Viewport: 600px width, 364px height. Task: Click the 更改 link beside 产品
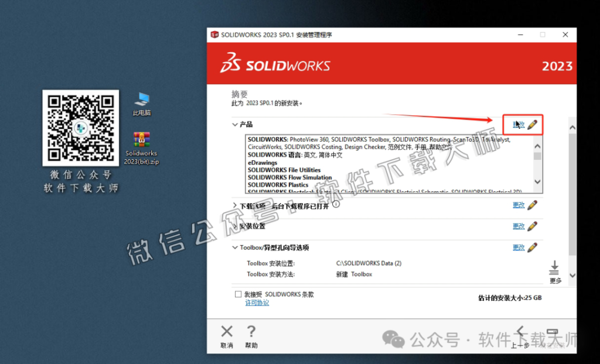point(518,124)
